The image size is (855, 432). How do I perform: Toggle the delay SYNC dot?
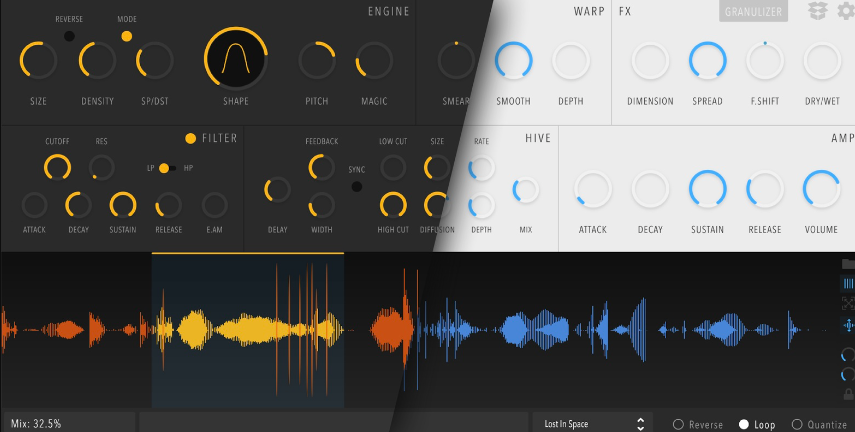[357, 187]
